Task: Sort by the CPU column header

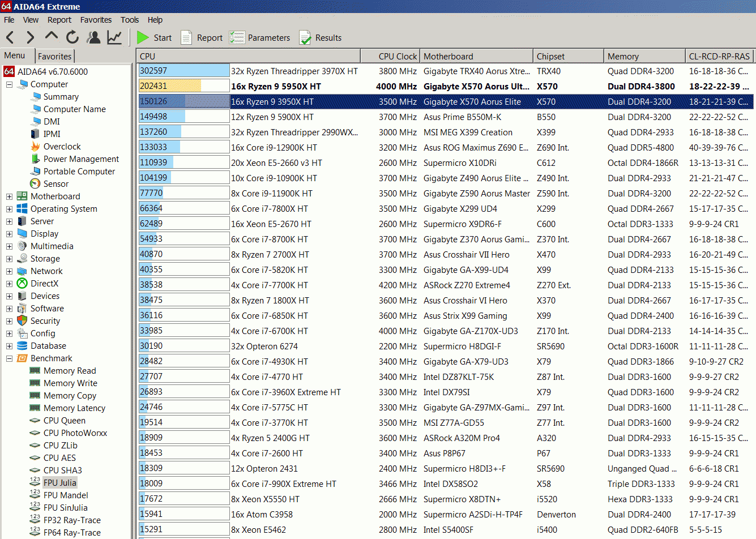Action: (x=249, y=56)
